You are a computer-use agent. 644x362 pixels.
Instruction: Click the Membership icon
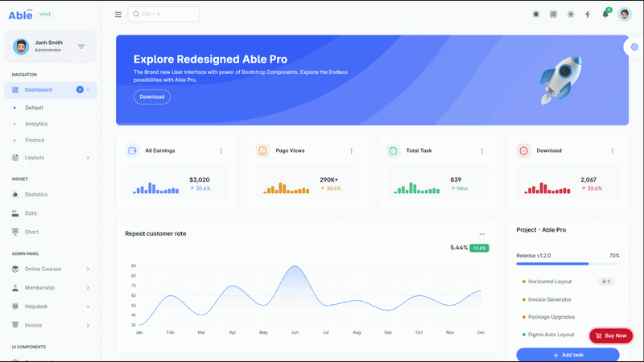pyautogui.click(x=15, y=288)
